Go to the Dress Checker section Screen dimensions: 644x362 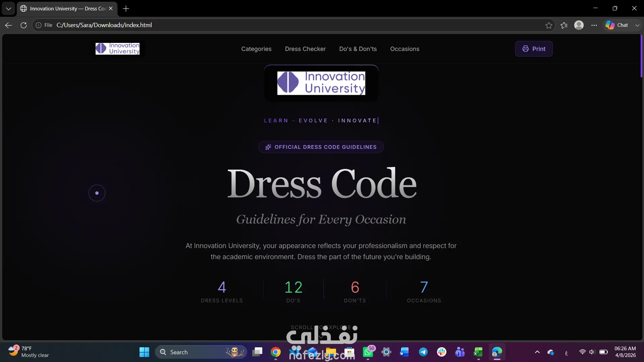[305, 49]
